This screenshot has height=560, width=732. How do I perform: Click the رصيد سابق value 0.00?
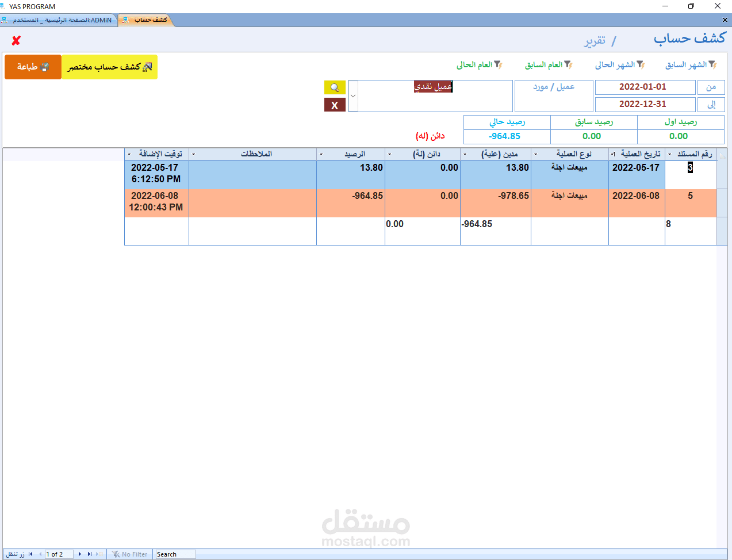tap(593, 136)
